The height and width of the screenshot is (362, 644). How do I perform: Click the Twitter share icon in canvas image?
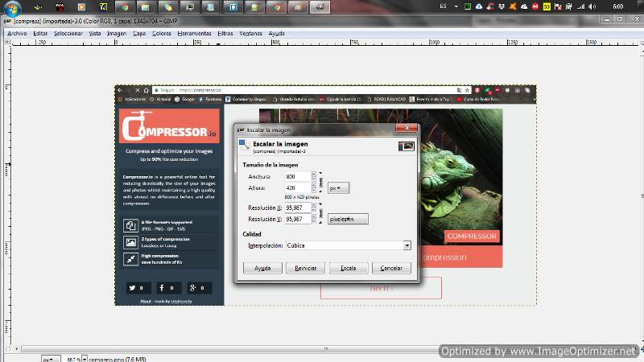click(138, 288)
